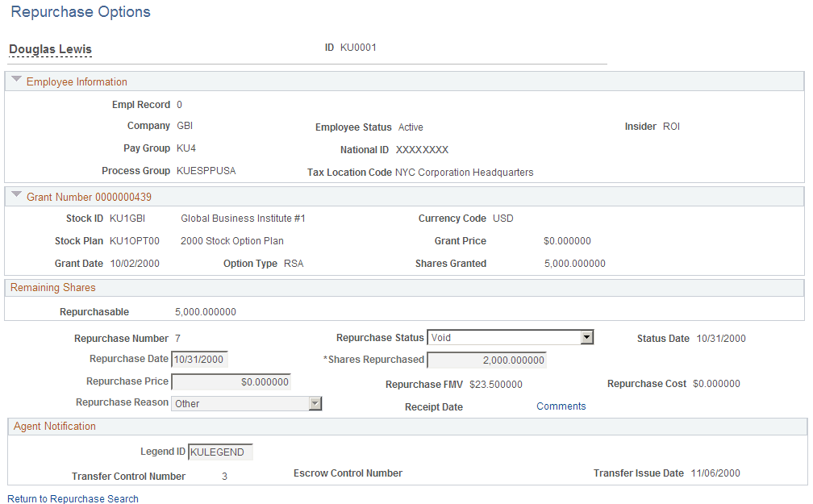This screenshot has width=813, height=504.
Task: Return to Repurchase Search
Action: [x=73, y=498]
